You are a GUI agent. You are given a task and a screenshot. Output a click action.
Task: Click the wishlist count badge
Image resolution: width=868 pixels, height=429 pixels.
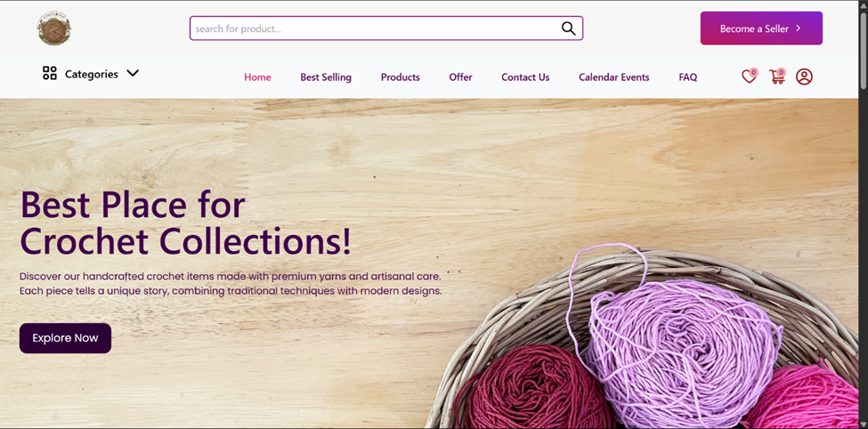click(x=753, y=72)
